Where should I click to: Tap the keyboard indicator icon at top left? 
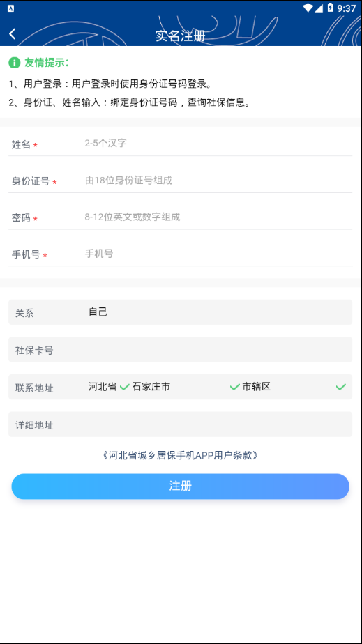point(11,8)
